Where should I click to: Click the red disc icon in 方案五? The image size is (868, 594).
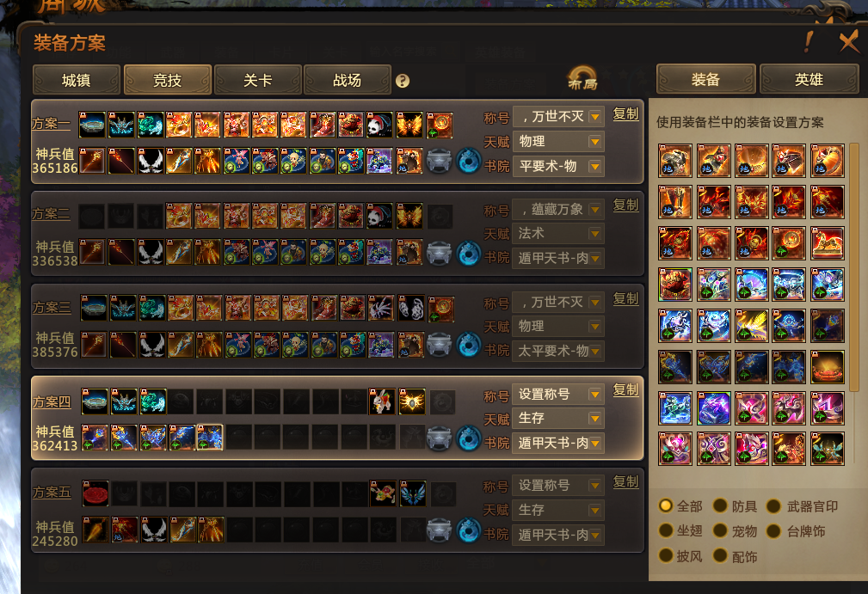point(95,494)
